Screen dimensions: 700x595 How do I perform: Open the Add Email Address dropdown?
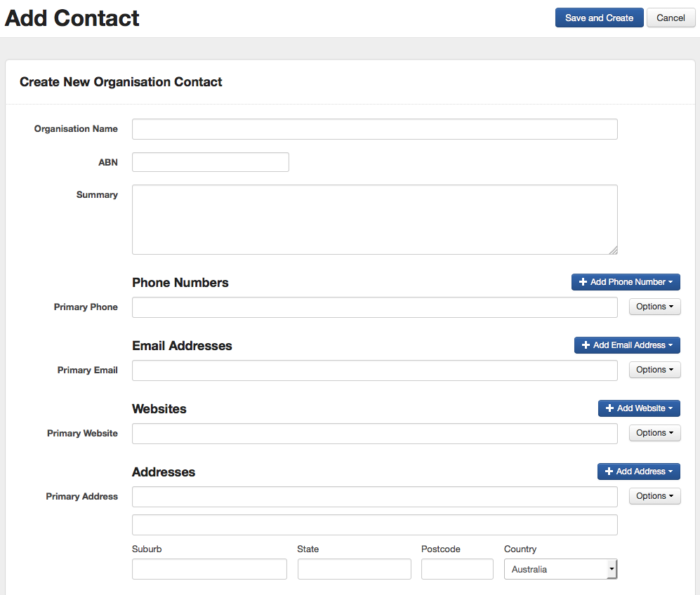[627, 345]
